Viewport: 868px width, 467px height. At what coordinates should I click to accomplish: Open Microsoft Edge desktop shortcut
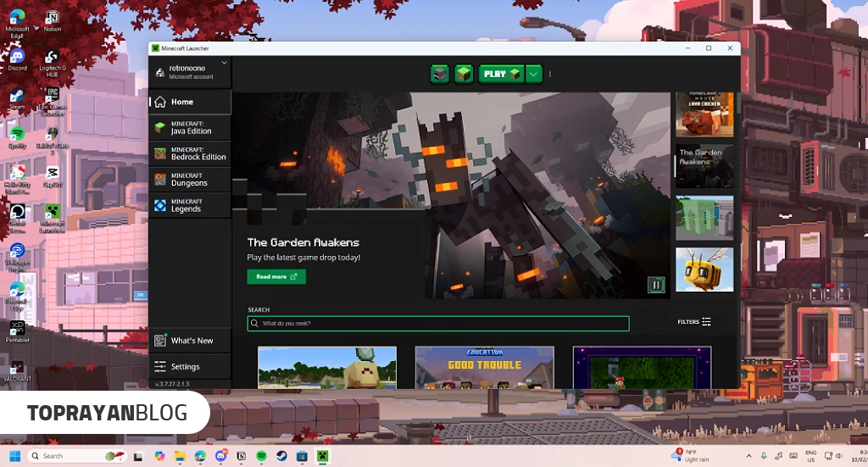pos(17,25)
